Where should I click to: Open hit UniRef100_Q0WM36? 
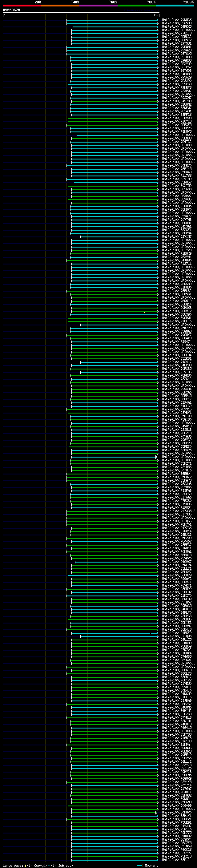(177, 20)
